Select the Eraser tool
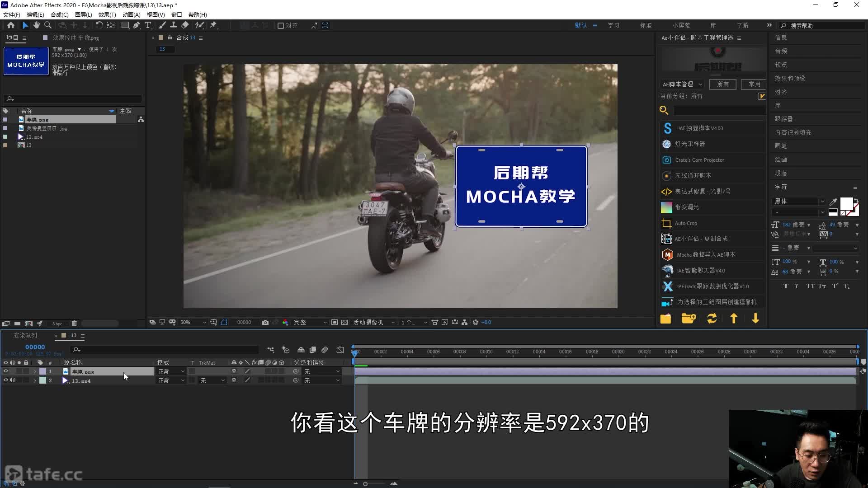 point(185,25)
